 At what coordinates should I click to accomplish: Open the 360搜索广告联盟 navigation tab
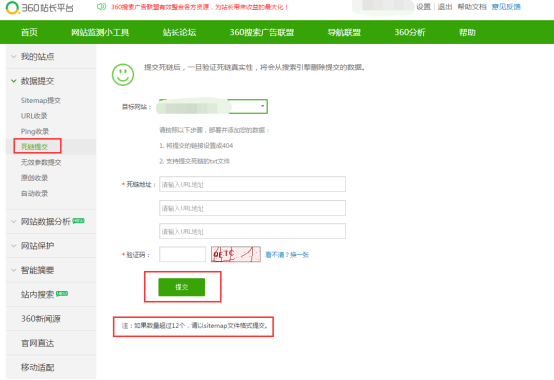click(x=262, y=32)
